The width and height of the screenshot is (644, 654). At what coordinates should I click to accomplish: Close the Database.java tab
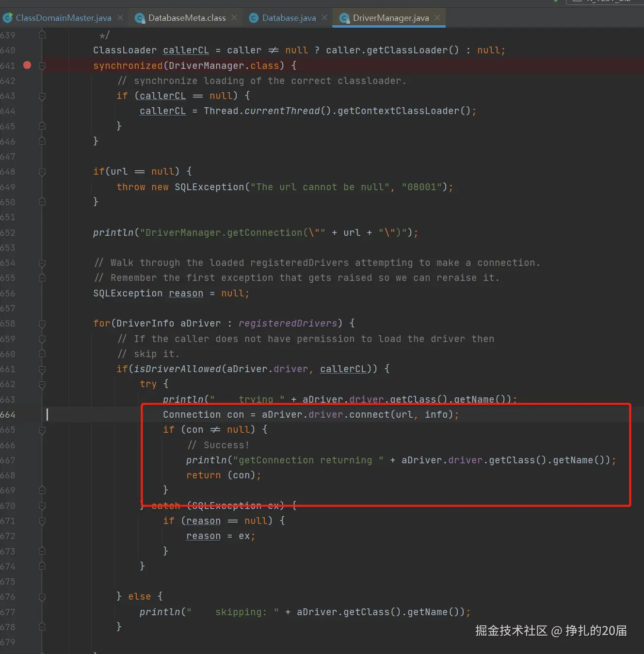324,17
